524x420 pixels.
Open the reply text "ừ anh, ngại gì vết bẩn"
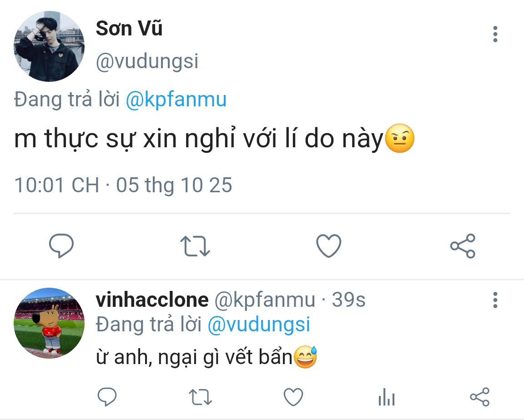pyautogui.click(x=193, y=358)
